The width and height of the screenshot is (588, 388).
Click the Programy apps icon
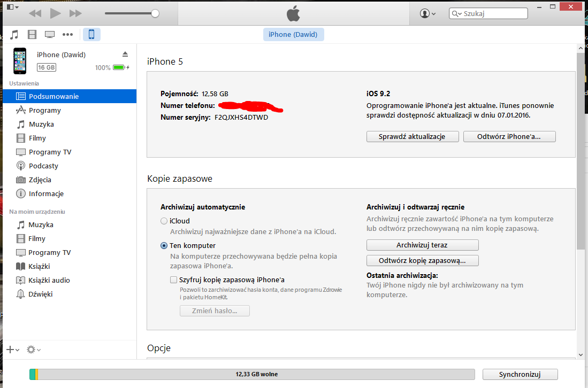(21, 110)
